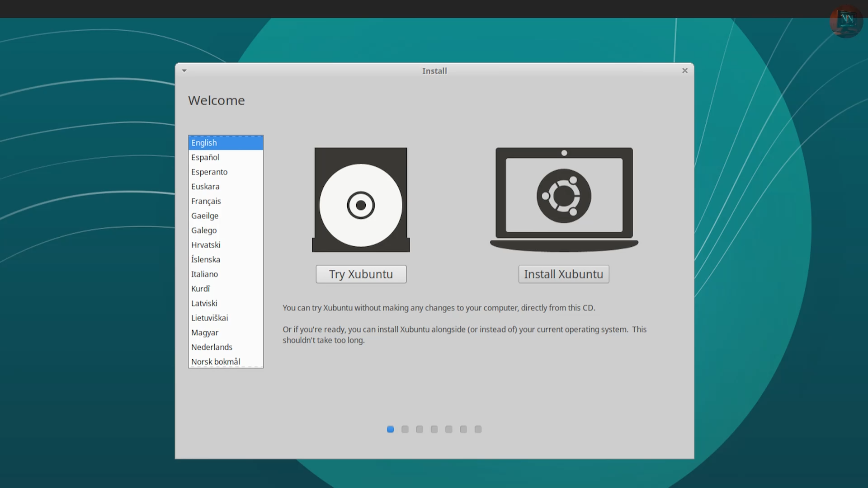Viewport: 868px width, 488px height.
Task: Select Nederlands from the list
Action: 212,347
